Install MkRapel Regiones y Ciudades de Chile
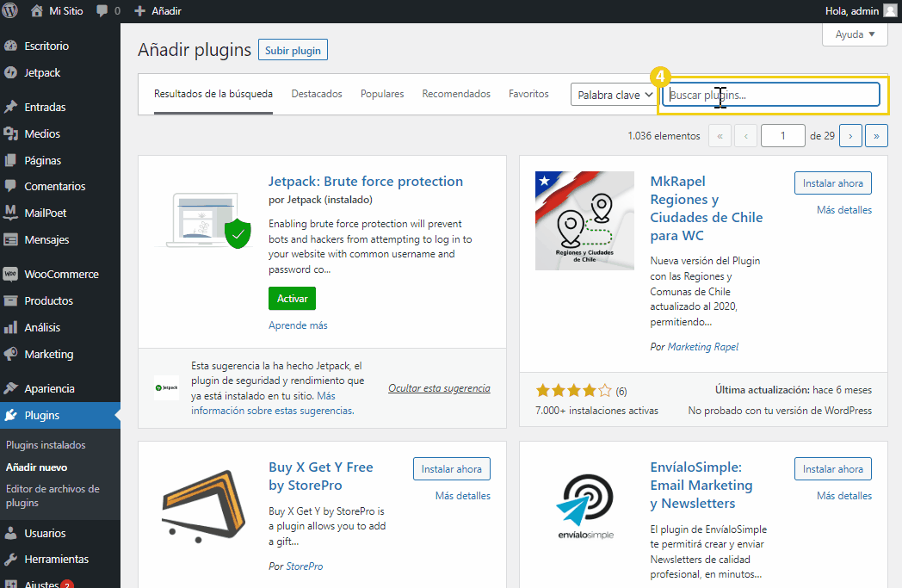 [833, 183]
